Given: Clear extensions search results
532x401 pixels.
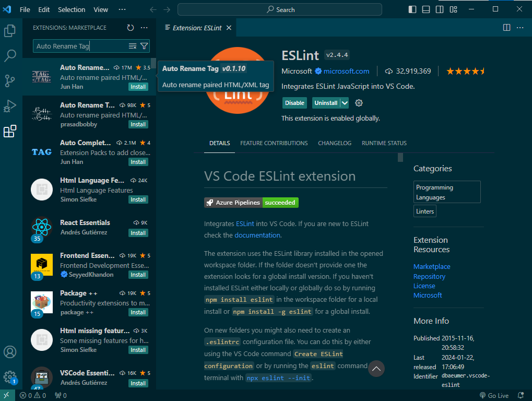Looking at the screenshot, I should tap(133, 46).
